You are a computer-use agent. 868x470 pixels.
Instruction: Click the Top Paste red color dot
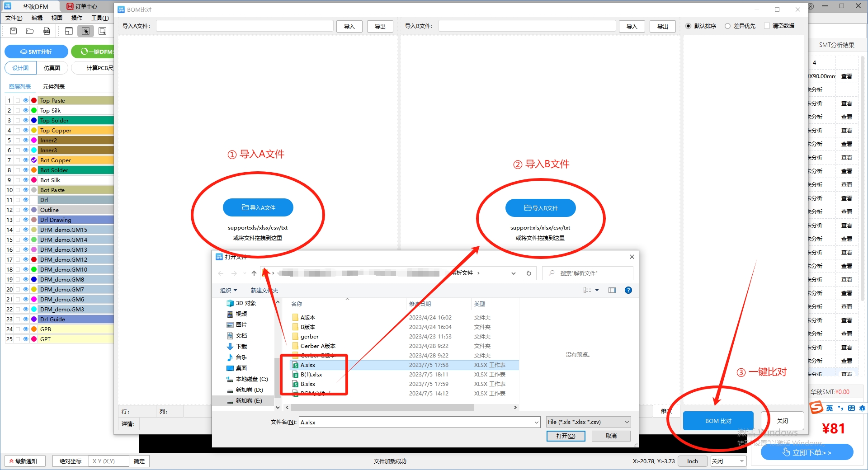pos(34,100)
